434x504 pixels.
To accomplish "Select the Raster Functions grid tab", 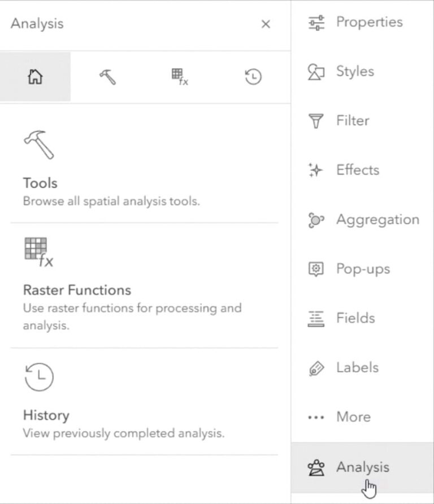I will [x=180, y=77].
